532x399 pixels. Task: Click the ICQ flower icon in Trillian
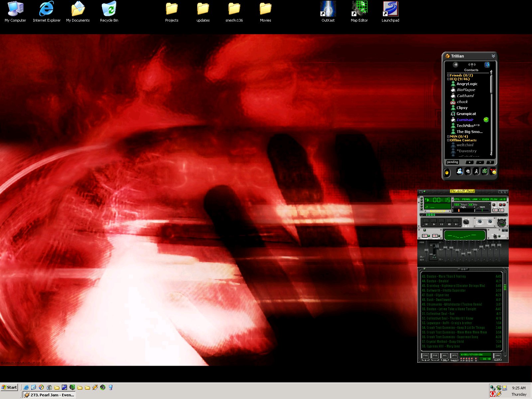point(484,172)
